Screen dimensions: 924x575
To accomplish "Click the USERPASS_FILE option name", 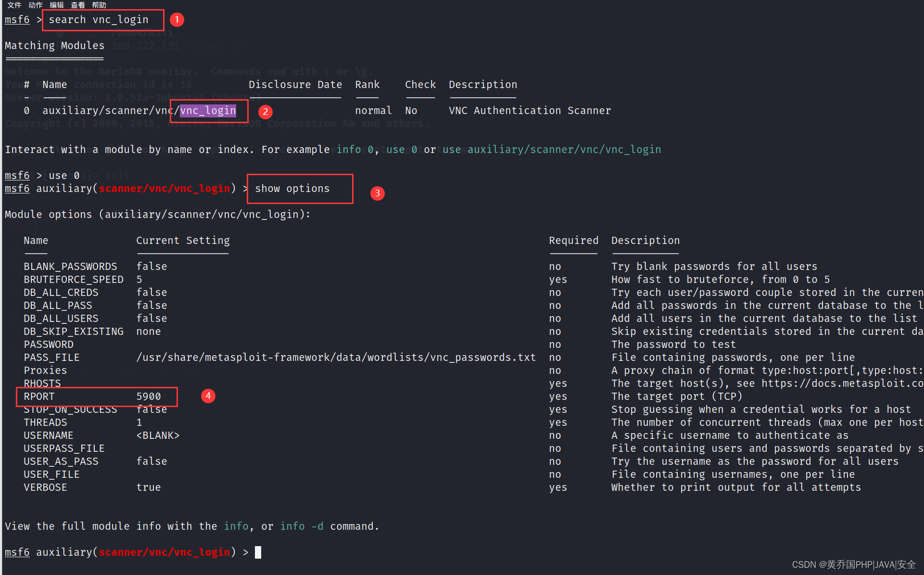I will pyautogui.click(x=64, y=448).
